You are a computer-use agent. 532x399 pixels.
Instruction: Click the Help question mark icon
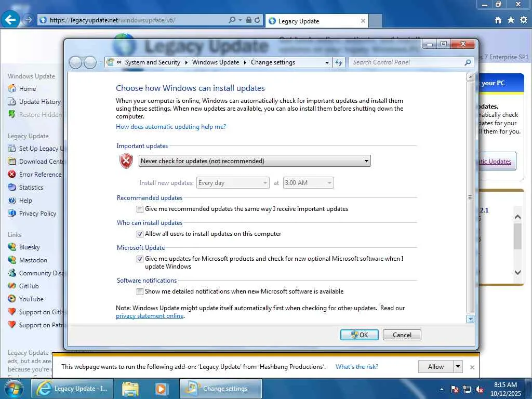[x=12, y=200]
